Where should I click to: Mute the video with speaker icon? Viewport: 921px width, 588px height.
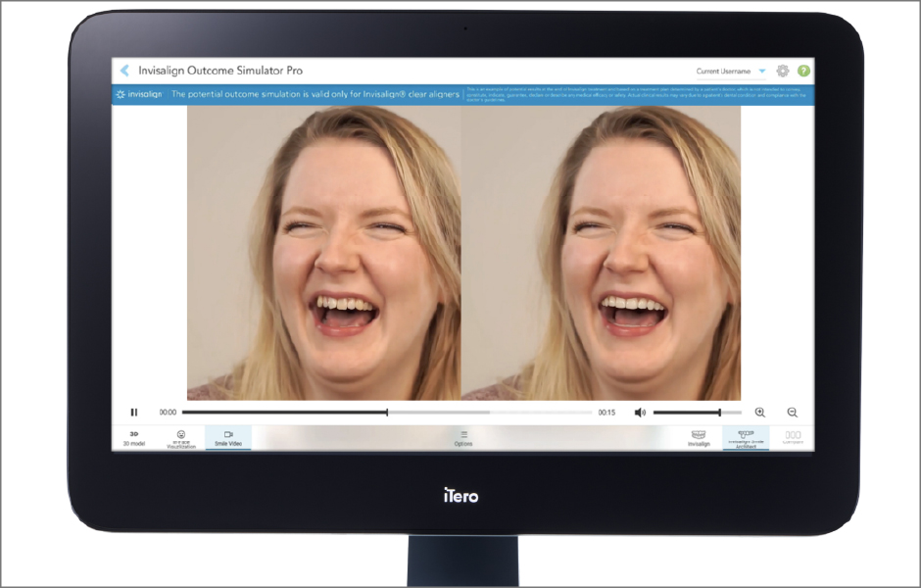tap(640, 413)
